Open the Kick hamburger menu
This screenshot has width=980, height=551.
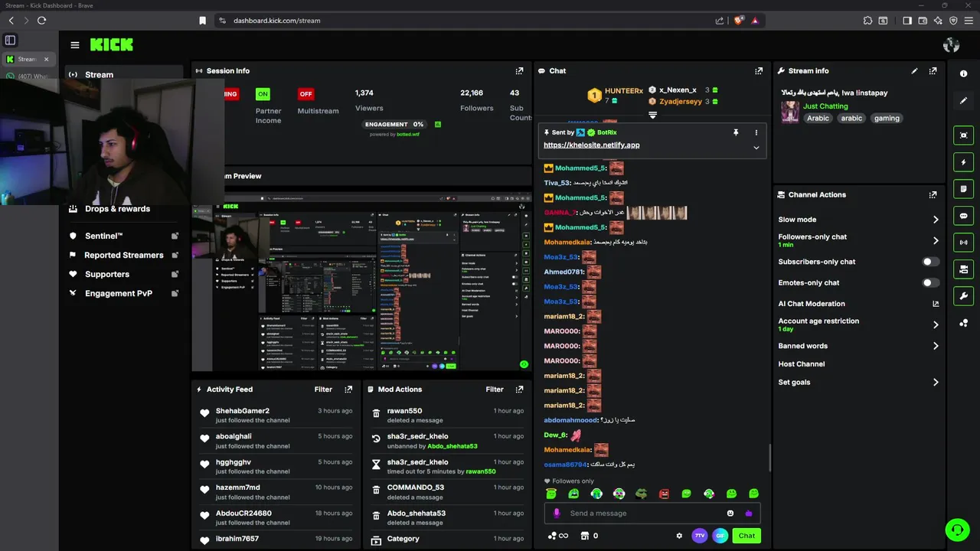[75, 45]
